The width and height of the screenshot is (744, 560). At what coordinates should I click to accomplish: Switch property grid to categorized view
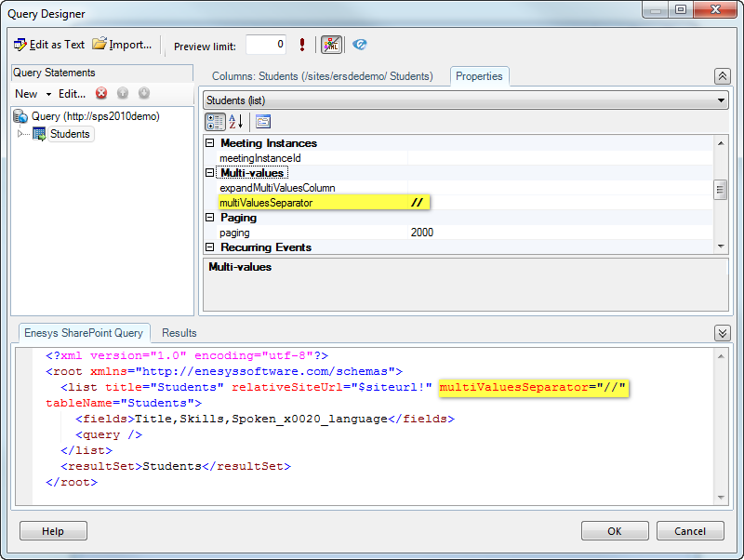click(x=214, y=121)
